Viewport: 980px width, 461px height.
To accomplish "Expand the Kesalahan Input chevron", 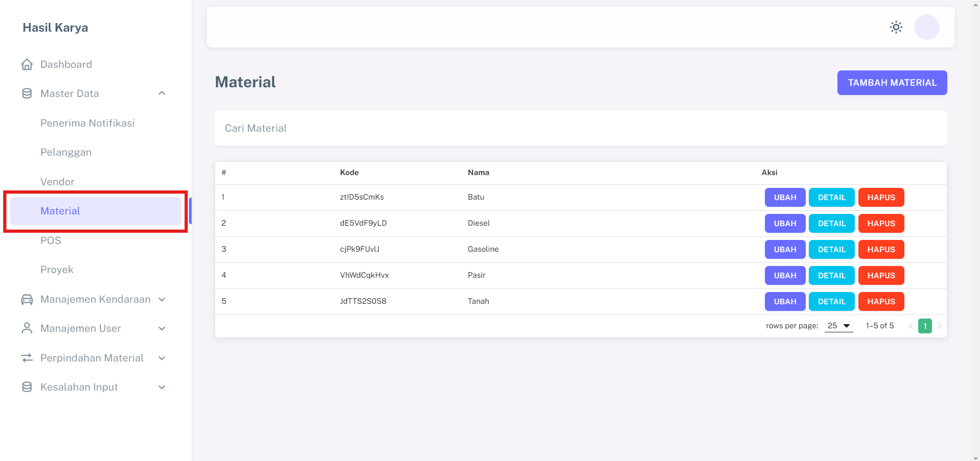I will coord(162,387).
